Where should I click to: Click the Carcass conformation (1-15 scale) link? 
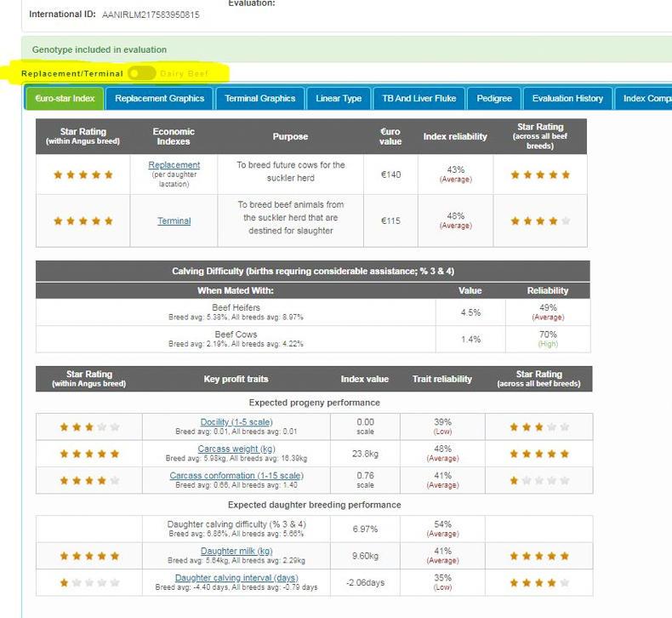click(x=236, y=476)
